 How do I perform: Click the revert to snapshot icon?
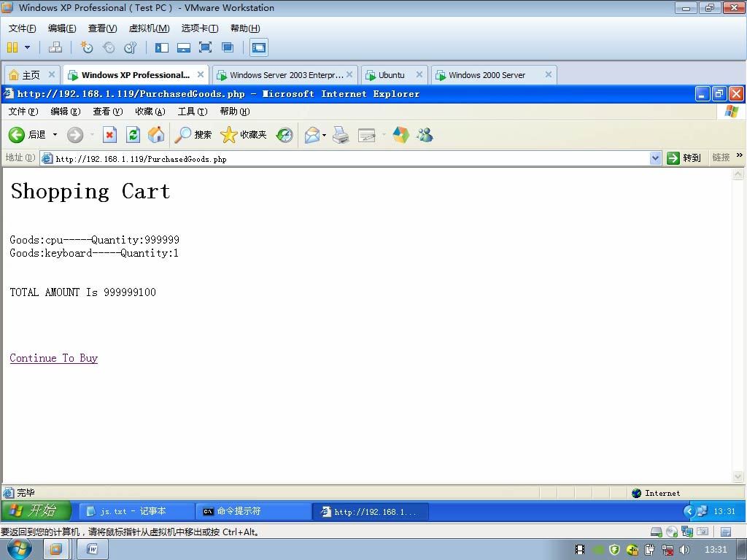coord(109,47)
